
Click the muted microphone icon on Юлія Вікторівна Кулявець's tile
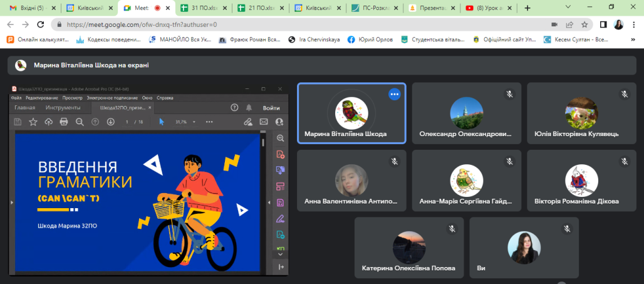click(624, 94)
